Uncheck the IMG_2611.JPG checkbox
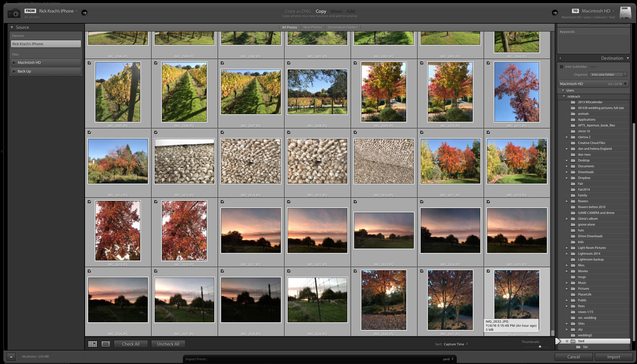The height and width of the screenshot is (364, 637). click(489, 63)
